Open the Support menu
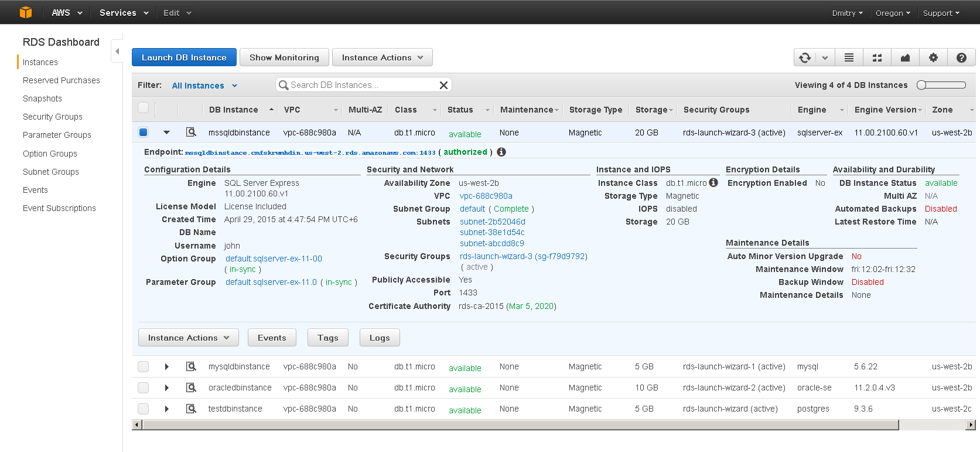 [941, 13]
